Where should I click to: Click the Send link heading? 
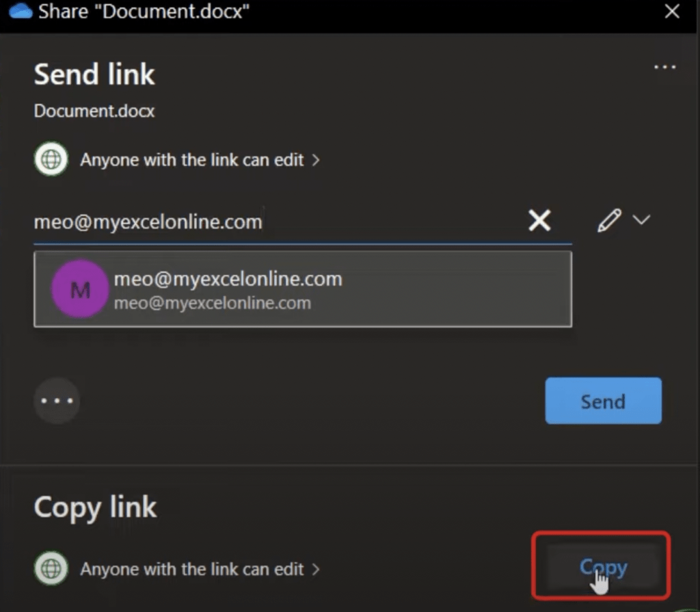(x=94, y=74)
